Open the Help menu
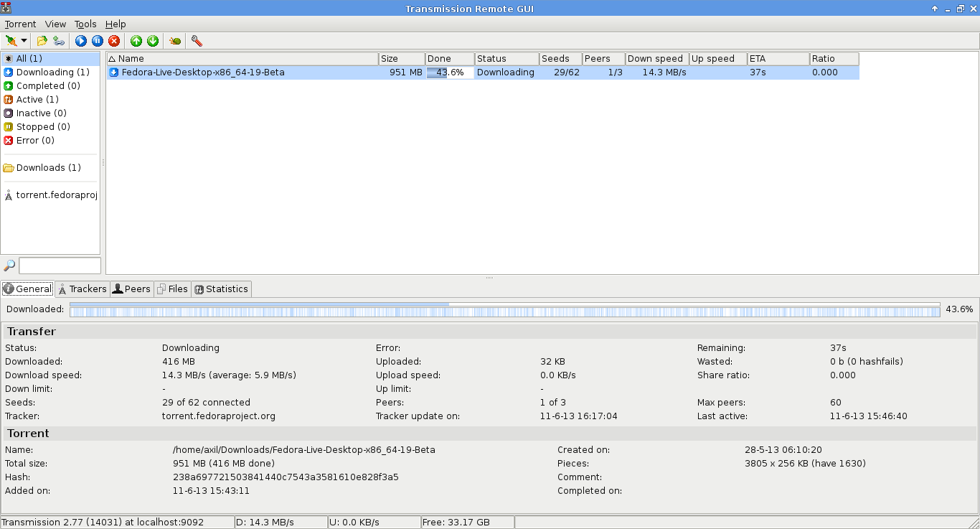 [116, 24]
